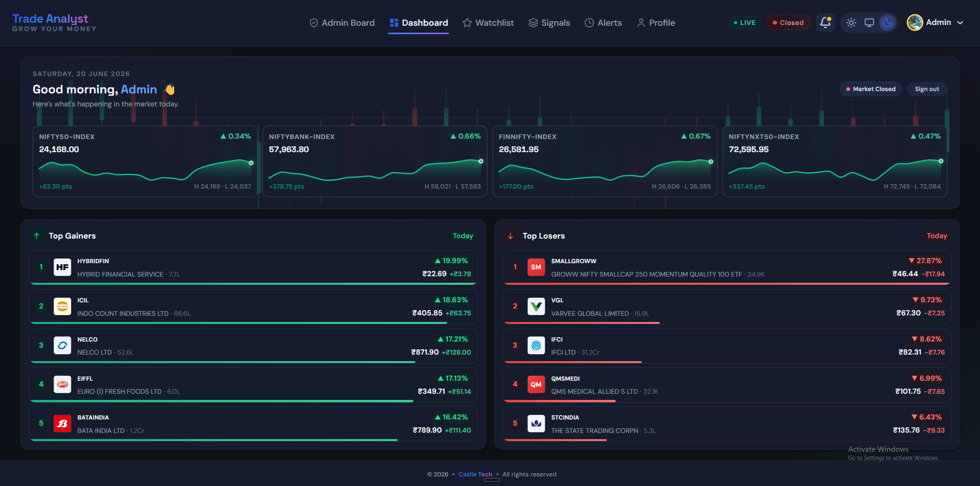Image resolution: width=980 pixels, height=486 pixels.
Task: Open the notifications bell icon
Action: click(826, 23)
